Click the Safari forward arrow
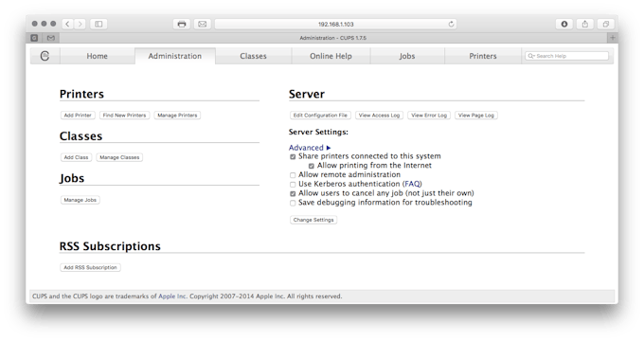The image size is (644, 341). pyautogui.click(x=80, y=24)
